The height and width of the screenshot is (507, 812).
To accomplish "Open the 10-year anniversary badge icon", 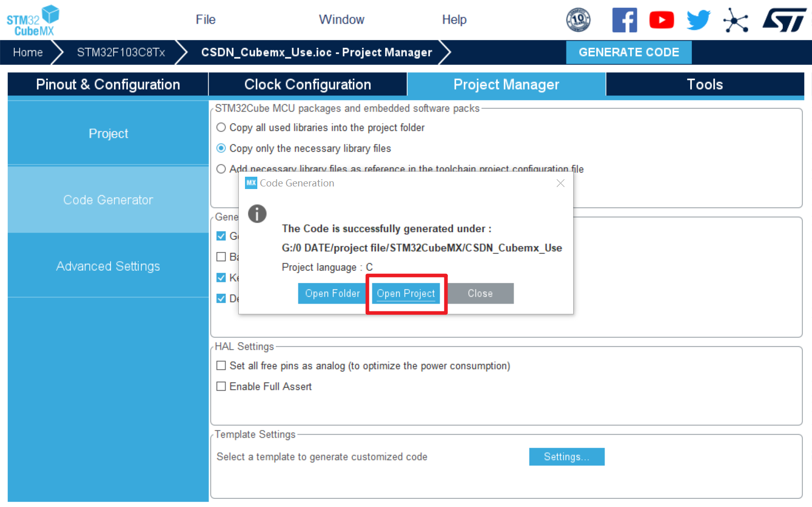I will click(x=578, y=20).
